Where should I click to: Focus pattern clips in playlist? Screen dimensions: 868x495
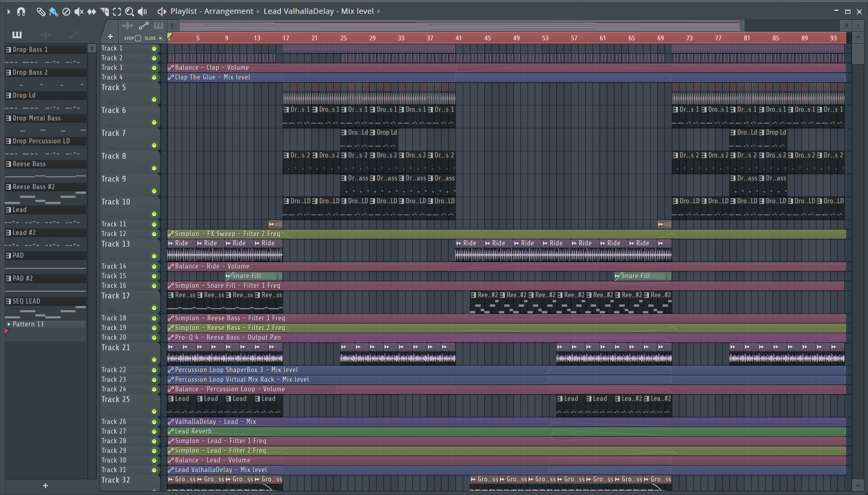tap(159, 26)
